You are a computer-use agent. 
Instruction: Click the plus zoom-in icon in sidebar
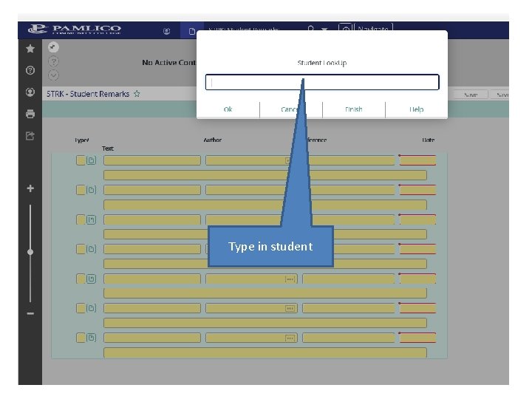[30, 188]
